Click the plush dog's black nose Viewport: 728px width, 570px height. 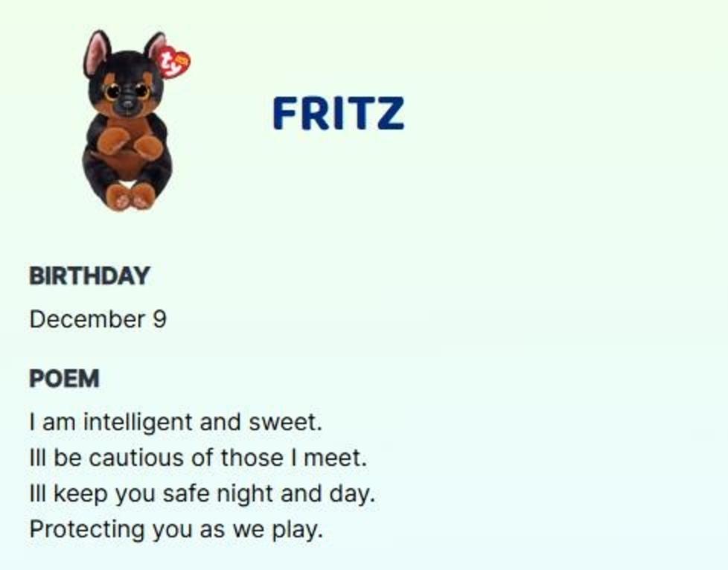[128, 104]
